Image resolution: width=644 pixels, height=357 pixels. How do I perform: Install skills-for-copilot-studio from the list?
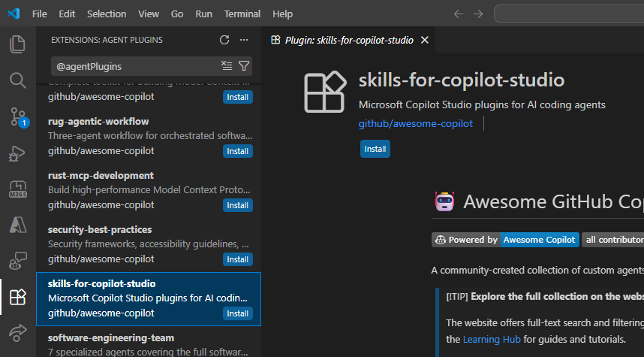tap(238, 313)
